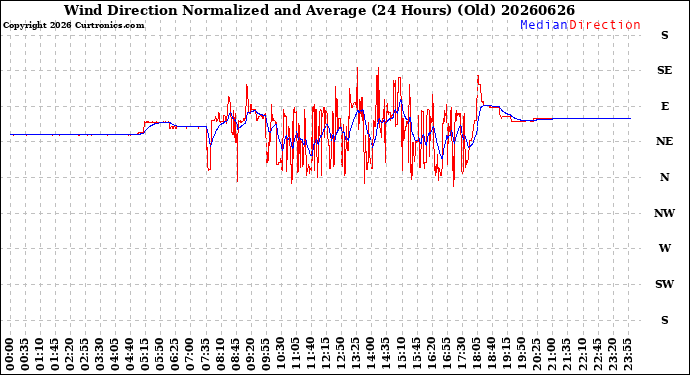Click the 23:55 time label
690x375 pixels.
pos(627,354)
